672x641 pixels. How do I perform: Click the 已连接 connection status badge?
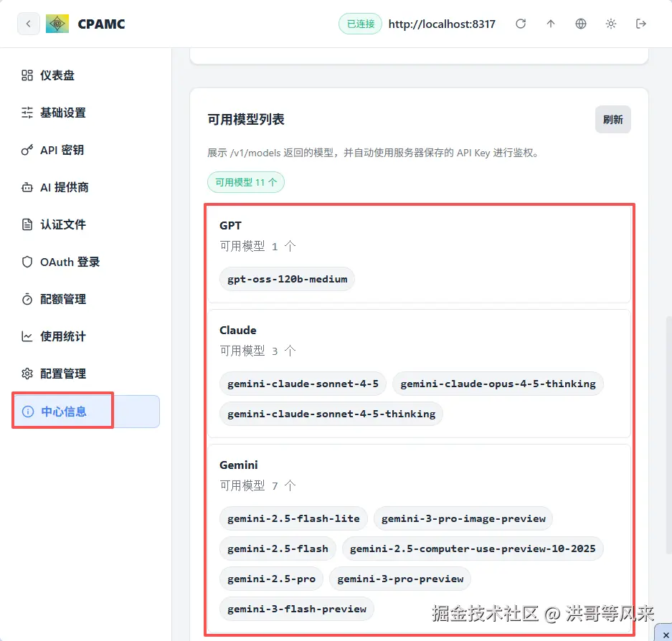tap(359, 23)
